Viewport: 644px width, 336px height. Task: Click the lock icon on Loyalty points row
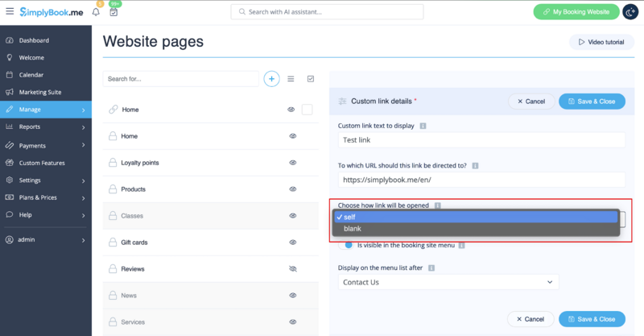[113, 163]
